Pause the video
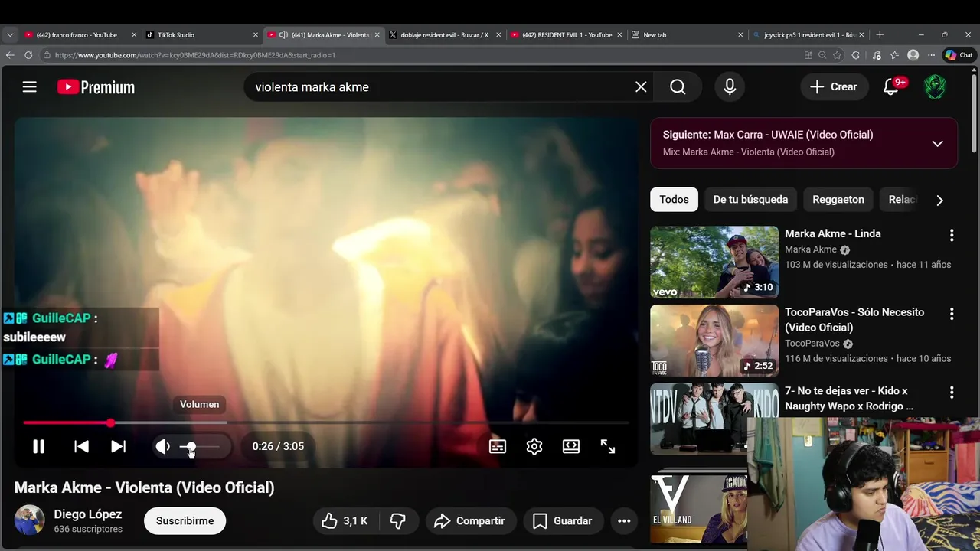Screen dimensions: 980x551 [x=38, y=446]
